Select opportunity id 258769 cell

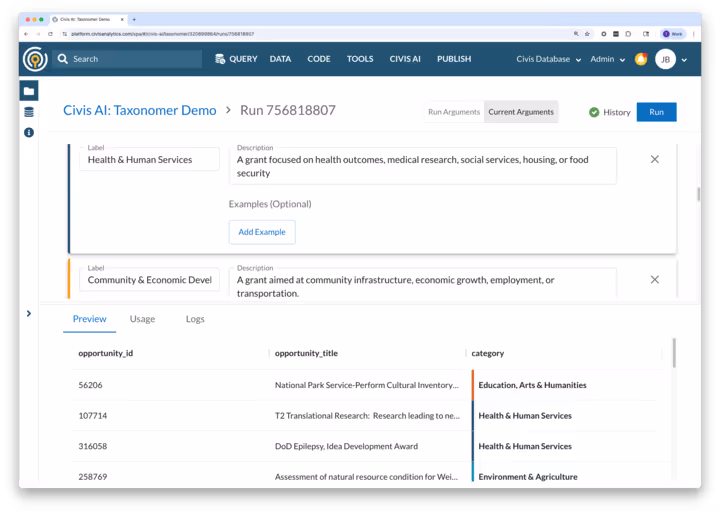tap(93, 477)
